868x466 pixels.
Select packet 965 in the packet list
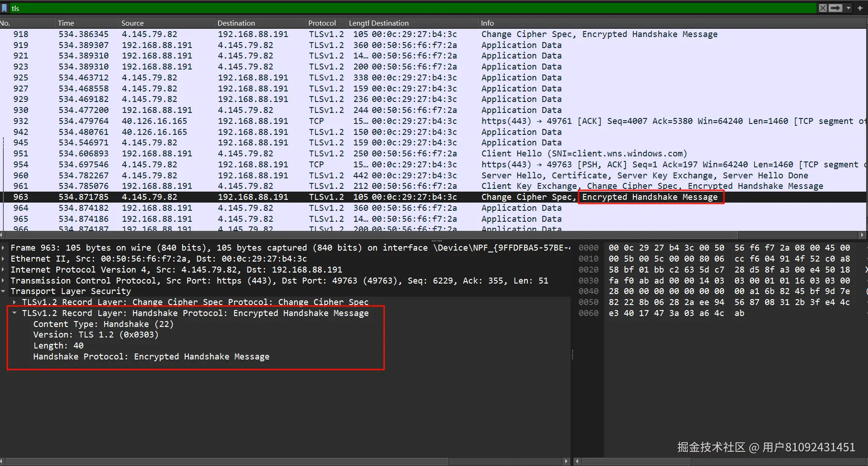pyautogui.click(x=433, y=219)
